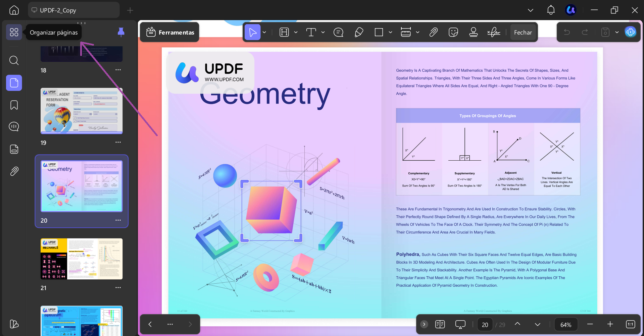Open the page extraction sidebar icon
Viewport: 644px width, 336px height.
[x=14, y=149]
